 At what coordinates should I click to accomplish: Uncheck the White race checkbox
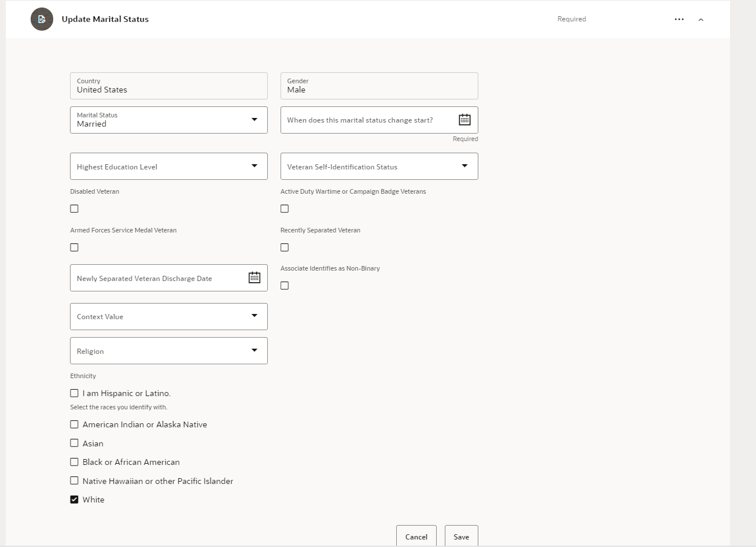coord(74,500)
